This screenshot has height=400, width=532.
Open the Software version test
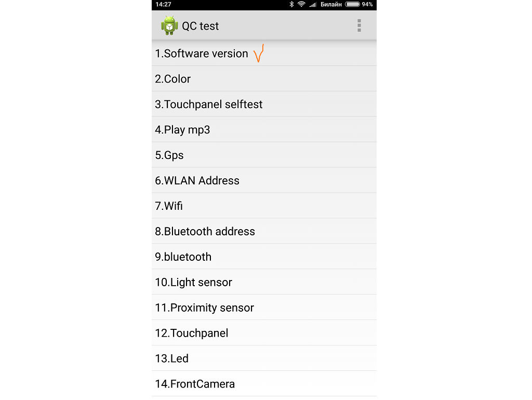pos(202,54)
